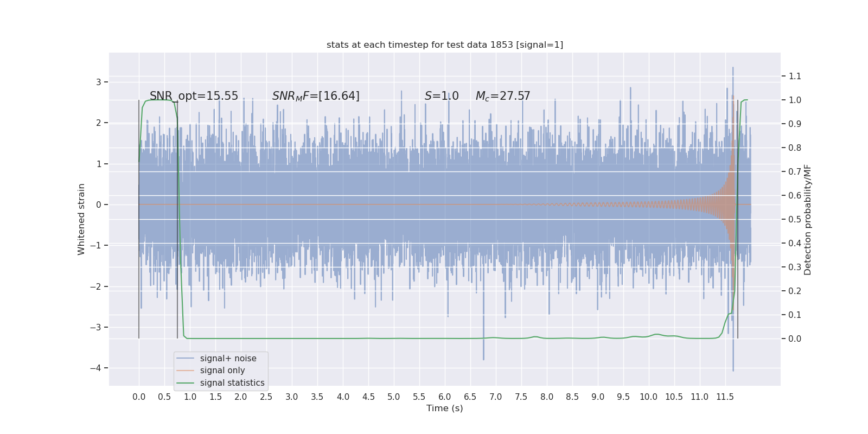Click the left y-axis tick label −3

pyautogui.click(x=95, y=327)
